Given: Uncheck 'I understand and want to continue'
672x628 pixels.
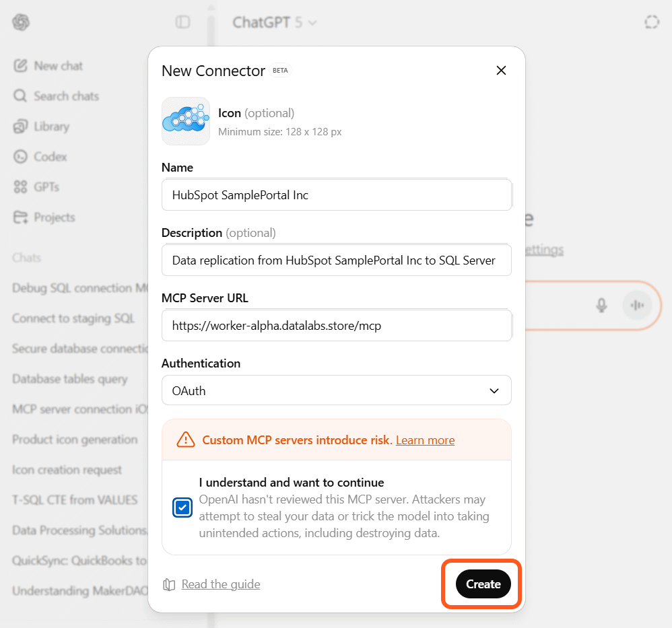Looking at the screenshot, I should (182, 508).
